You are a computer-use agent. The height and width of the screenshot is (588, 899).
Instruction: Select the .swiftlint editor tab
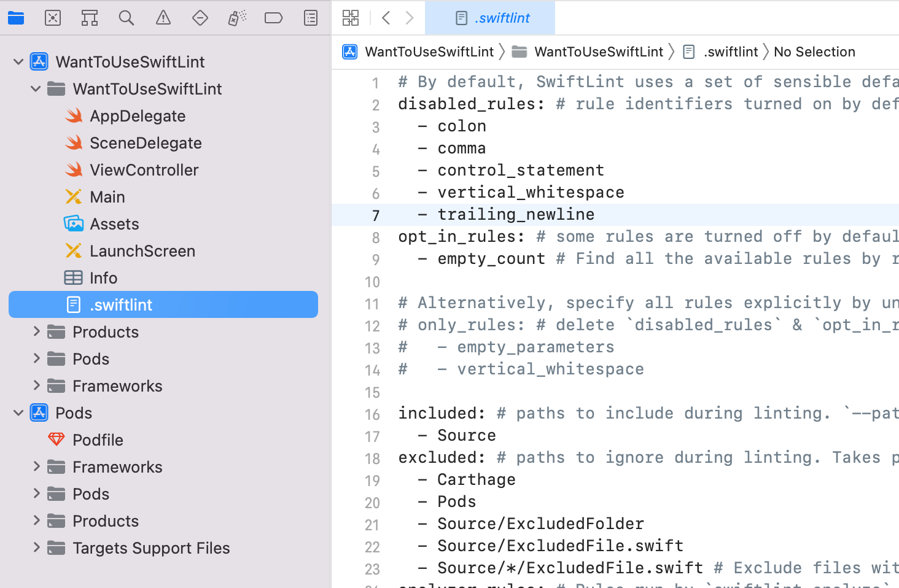490,18
